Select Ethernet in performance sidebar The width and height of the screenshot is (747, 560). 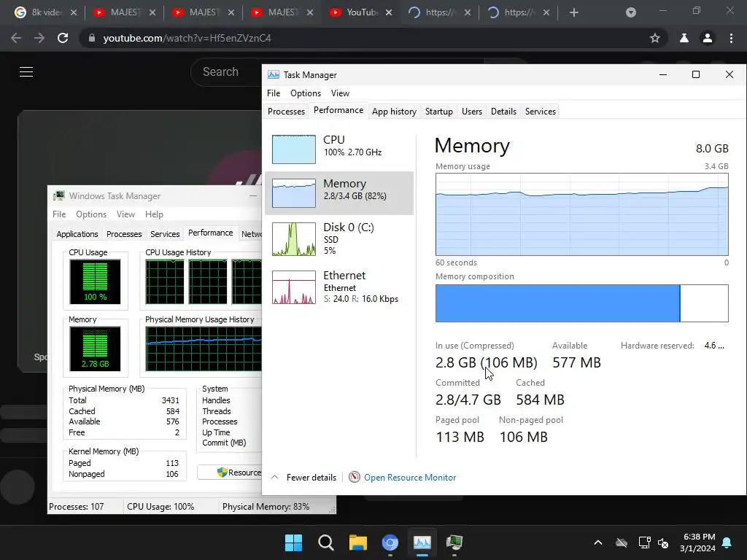[339, 287]
